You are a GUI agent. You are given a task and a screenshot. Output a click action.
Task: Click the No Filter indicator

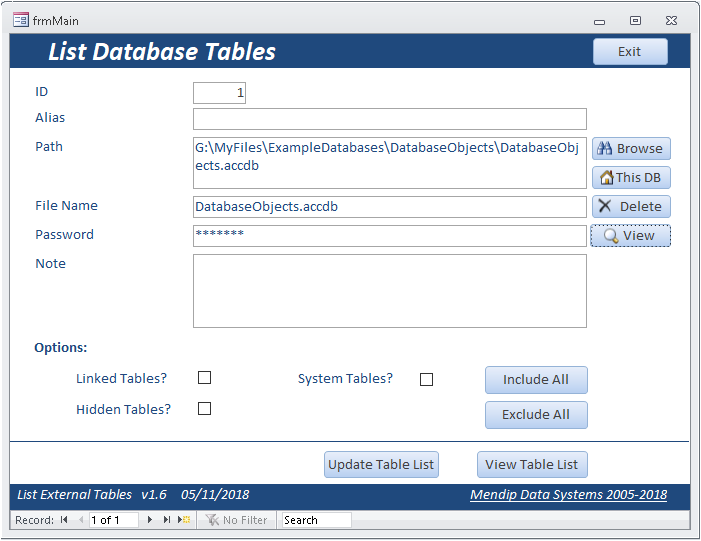click(x=237, y=520)
